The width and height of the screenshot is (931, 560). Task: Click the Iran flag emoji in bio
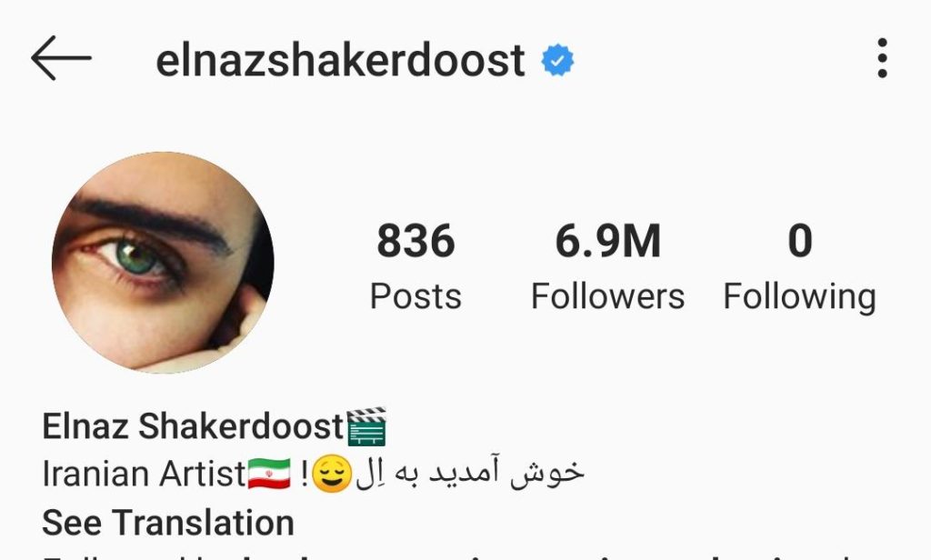pyautogui.click(x=269, y=474)
